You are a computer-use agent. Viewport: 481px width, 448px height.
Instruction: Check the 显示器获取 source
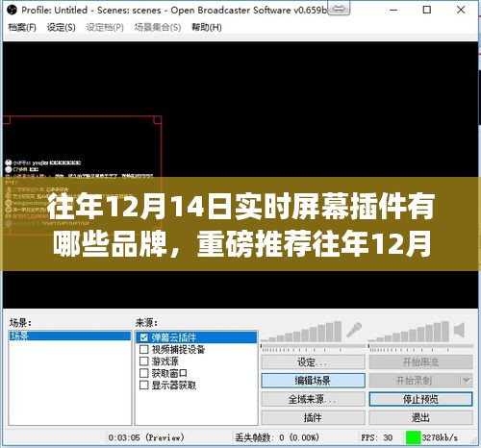click(x=144, y=385)
